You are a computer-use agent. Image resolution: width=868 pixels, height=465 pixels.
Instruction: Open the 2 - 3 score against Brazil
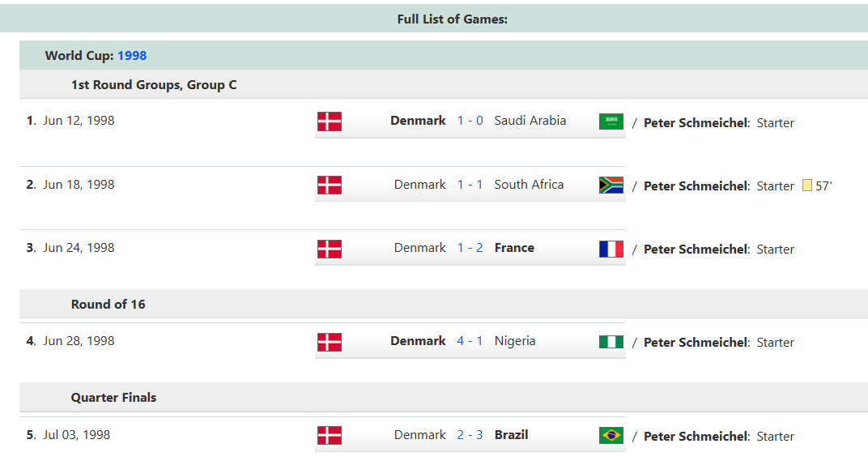point(470,435)
